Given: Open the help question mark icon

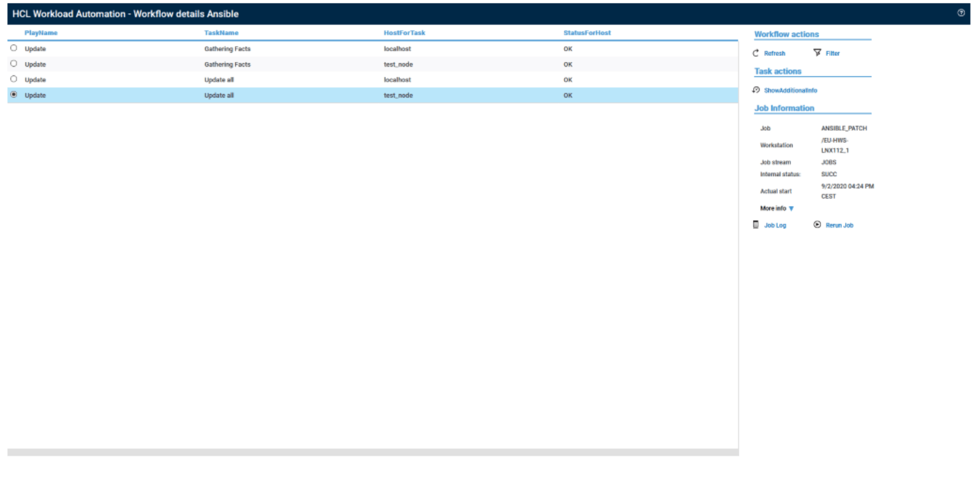Looking at the screenshot, I should click(x=961, y=13).
